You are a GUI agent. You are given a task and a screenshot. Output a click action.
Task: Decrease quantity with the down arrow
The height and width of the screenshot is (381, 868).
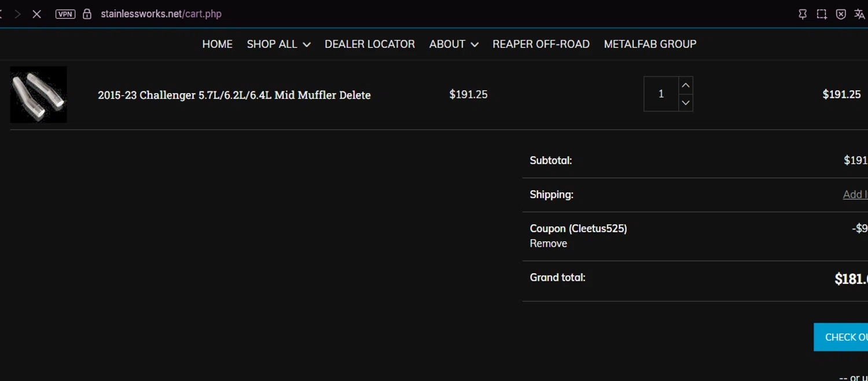coord(686,102)
